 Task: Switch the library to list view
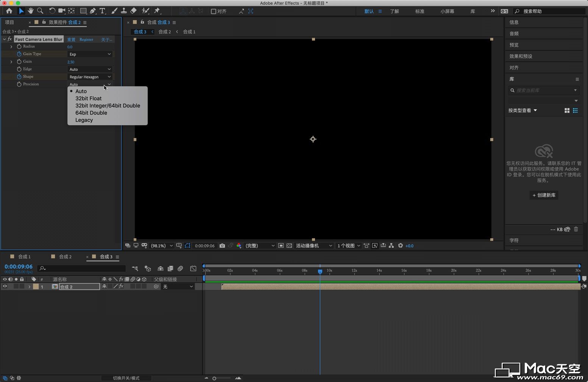coord(576,110)
